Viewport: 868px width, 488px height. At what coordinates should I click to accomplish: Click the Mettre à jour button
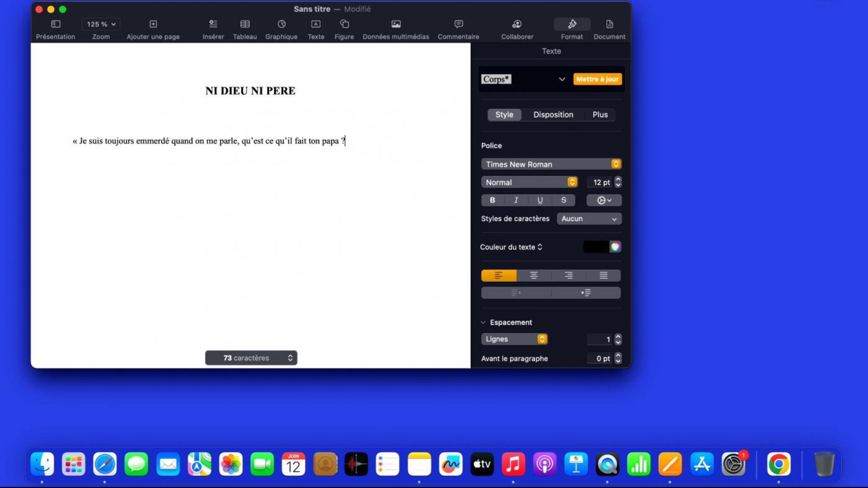(597, 79)
